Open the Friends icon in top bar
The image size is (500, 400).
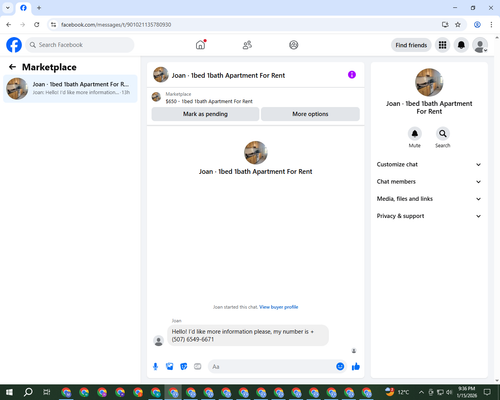[247, 45]
